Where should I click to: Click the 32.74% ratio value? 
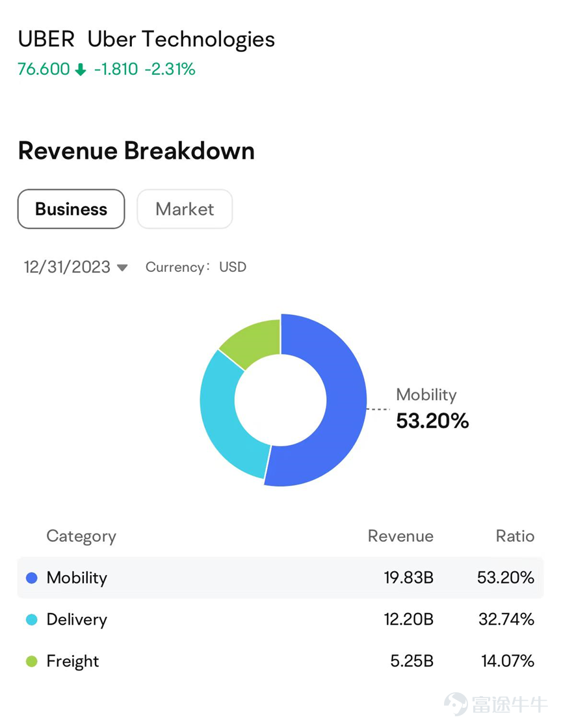point(506,619)
